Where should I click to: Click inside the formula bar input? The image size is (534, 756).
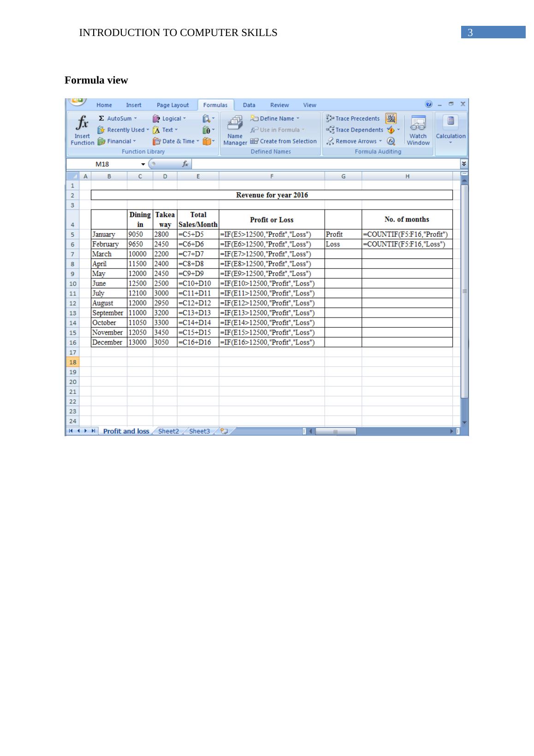pyautogui.click(x=323, y=164)
